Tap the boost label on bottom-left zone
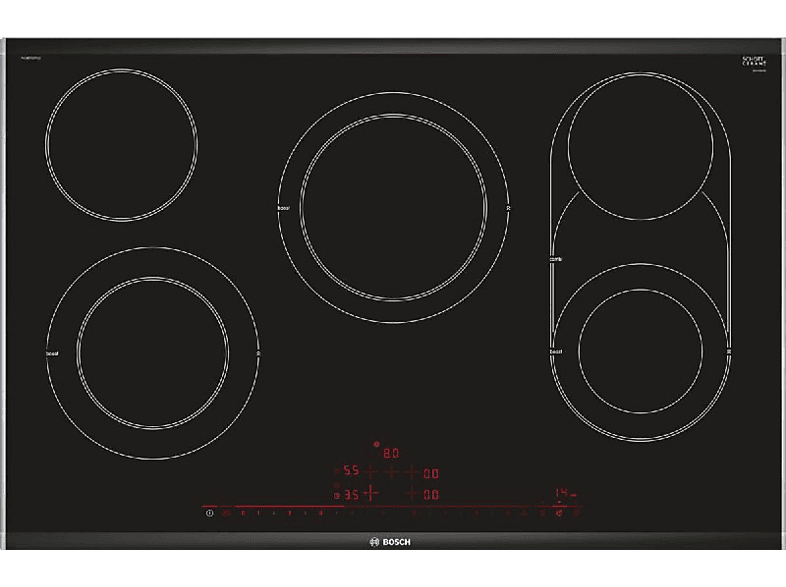The width and height of the screenshot is (786, 587). pos(52,354)
